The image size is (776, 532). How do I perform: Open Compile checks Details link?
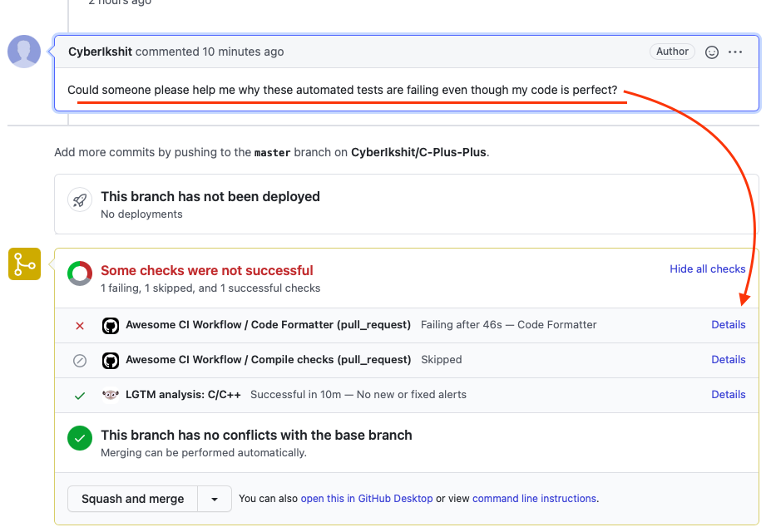728,360
